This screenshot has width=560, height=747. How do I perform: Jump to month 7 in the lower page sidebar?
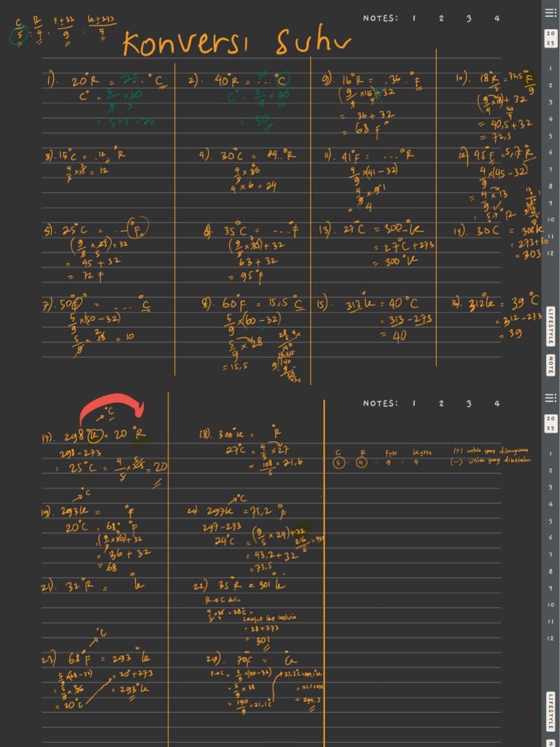(x=551, y=554)
